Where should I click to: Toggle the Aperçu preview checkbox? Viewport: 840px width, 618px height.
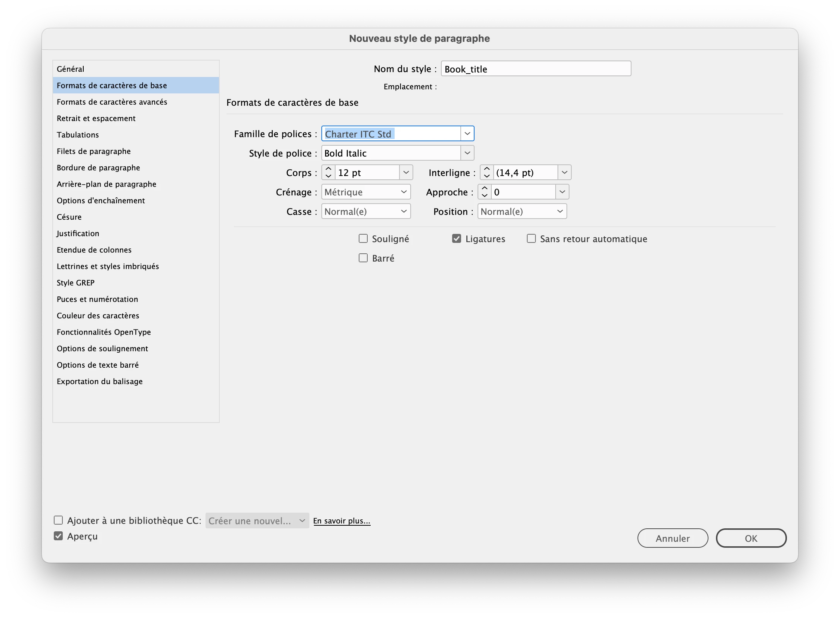coord(58,536)
